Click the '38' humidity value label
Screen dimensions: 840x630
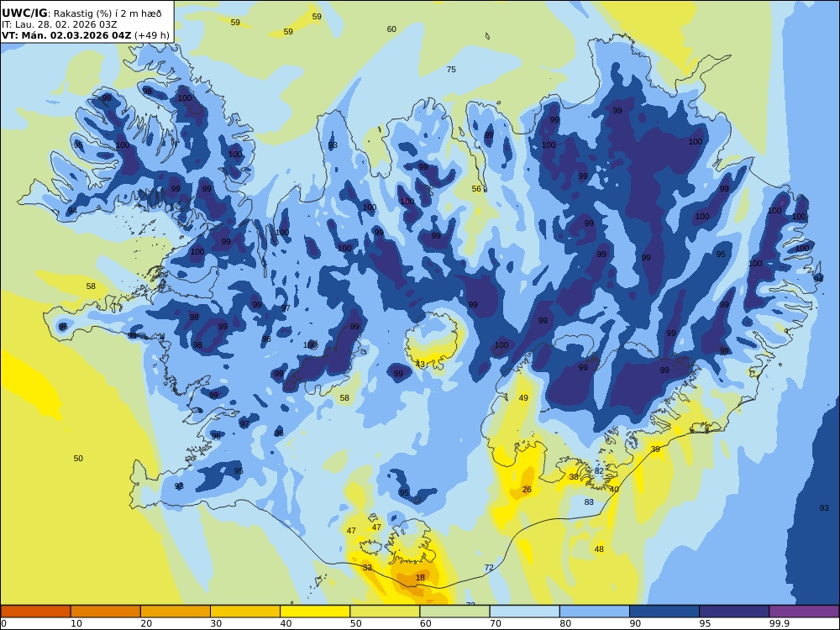[x=574, y=476]
